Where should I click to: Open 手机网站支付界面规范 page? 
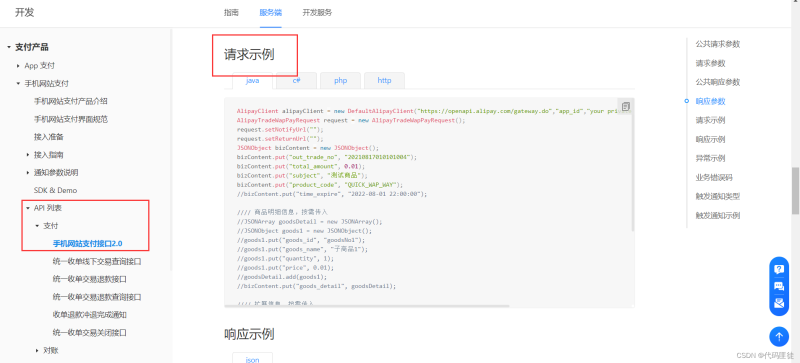[x=70, y=119]
